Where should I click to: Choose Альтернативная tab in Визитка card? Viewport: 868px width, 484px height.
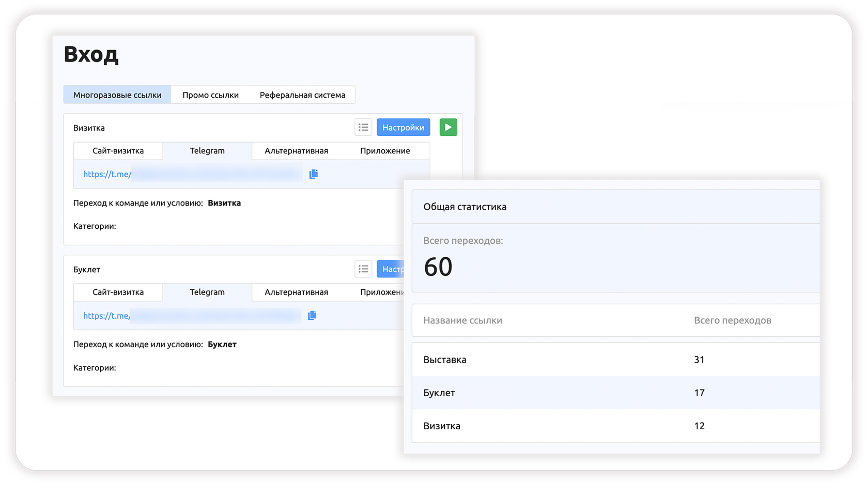[x=296, y=151]
